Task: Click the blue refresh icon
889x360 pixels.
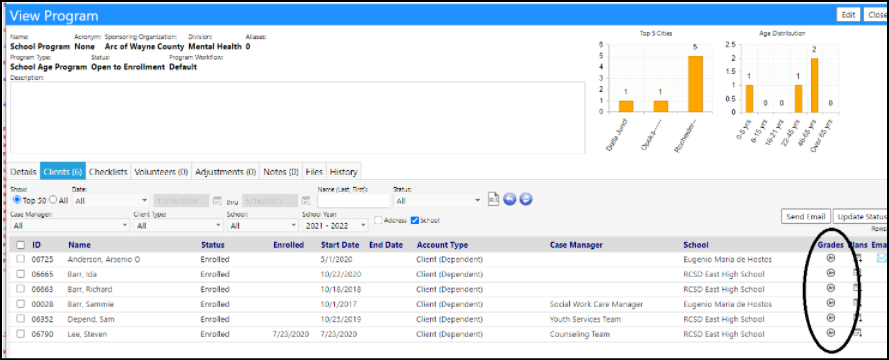Action: tap(526, 200)
